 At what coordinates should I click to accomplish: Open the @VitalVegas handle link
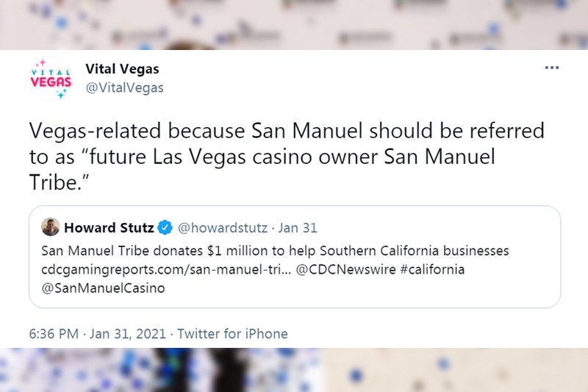[124, 88]
